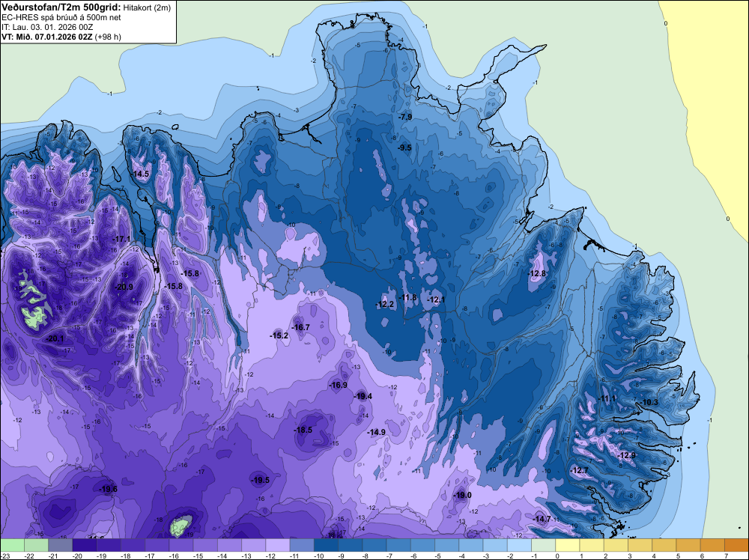Click the 4 legend color swatch
Viewport: 749px width, 560px height.
coord(664,545)
